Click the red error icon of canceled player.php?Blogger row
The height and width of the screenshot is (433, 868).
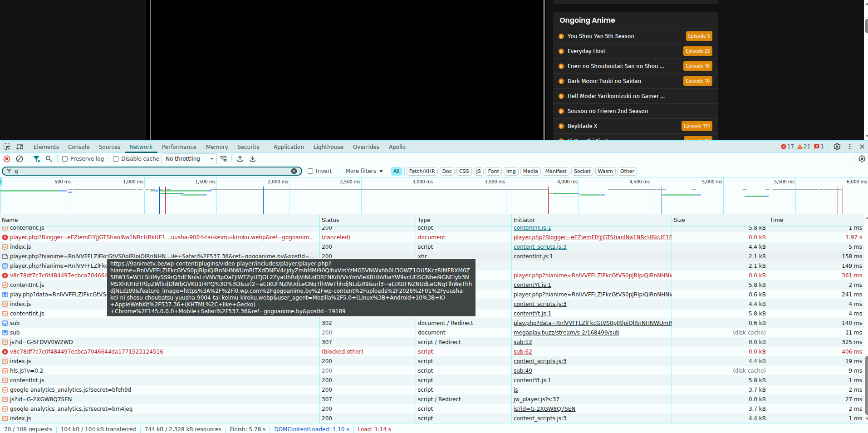tap(5, 237)
